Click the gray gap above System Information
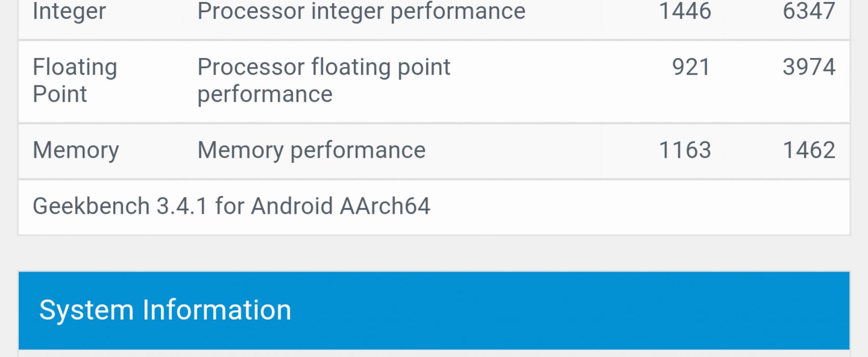Image resolution: width=868 pixels, height=357 pixels. click(434, 253)
